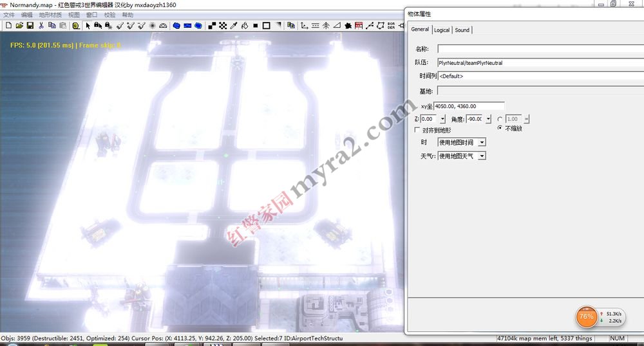Save the map with the floppy icon
The image size is (644, 346).
[30, 26]
